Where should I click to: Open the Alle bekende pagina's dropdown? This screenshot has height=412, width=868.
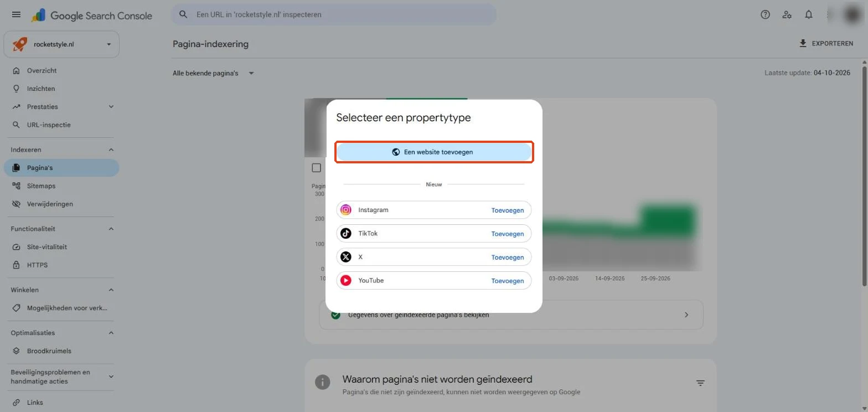[213, 73]
